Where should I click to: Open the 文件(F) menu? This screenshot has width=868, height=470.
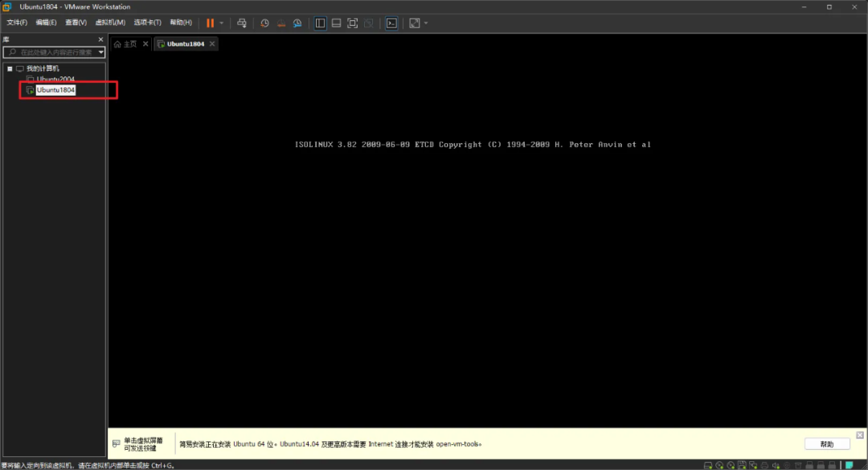17,22
